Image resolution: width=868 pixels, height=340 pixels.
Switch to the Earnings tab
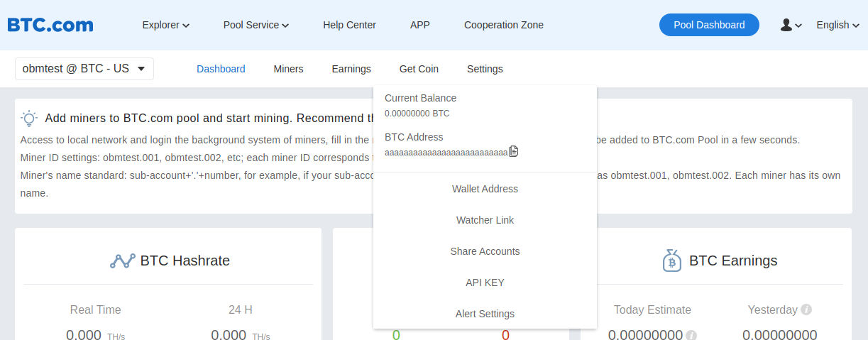(x=351, y=69)
